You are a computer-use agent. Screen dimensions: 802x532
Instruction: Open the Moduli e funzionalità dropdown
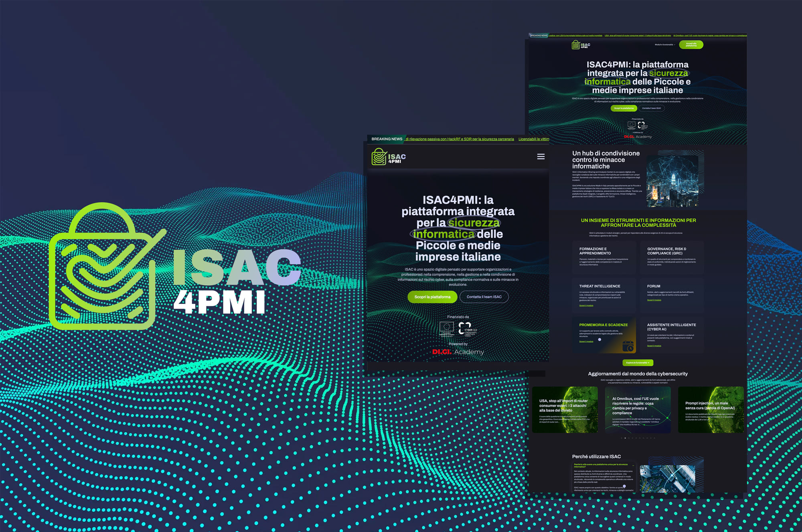pyautogui.click(x=663, y=45)
